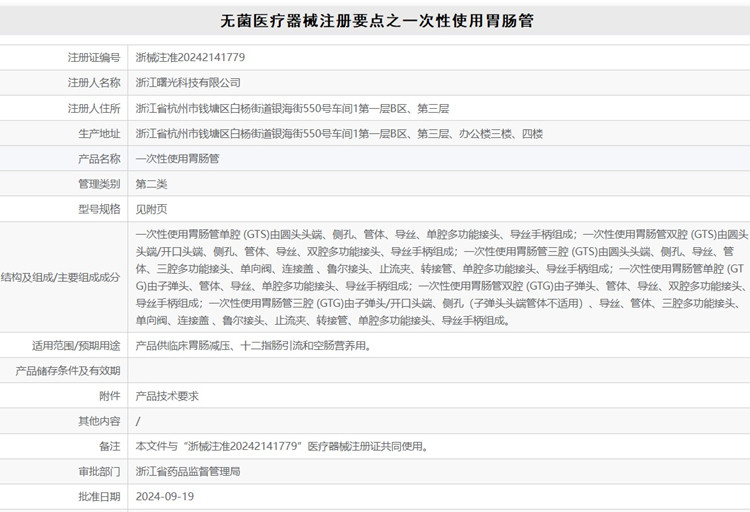This screenshot has width=750, height=512.
Task: Click the structure description paragraph beginning 一次性使用胃肠管单腔
Action: click(x=441, y=277)
